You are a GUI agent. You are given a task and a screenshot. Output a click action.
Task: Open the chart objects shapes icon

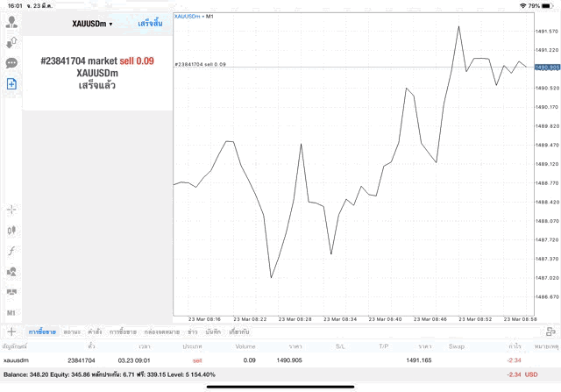(x=11, y=272)
